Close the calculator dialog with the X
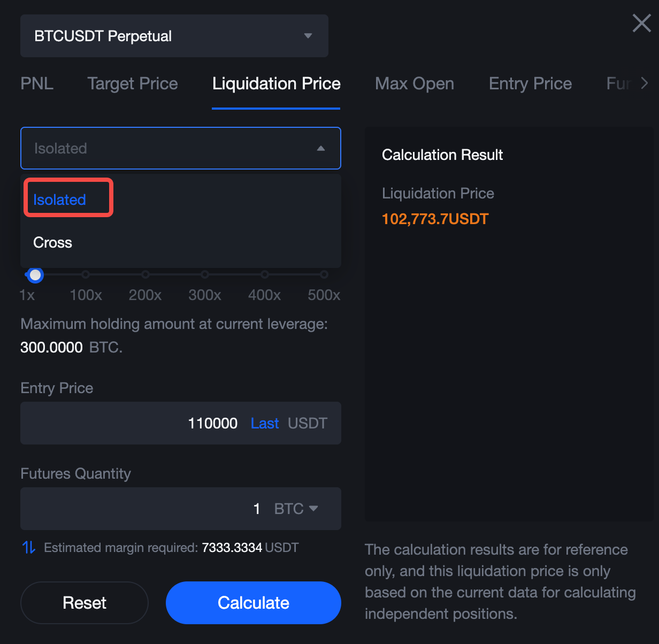This screenshot has width=659, height=644. [x=641, y=24]
